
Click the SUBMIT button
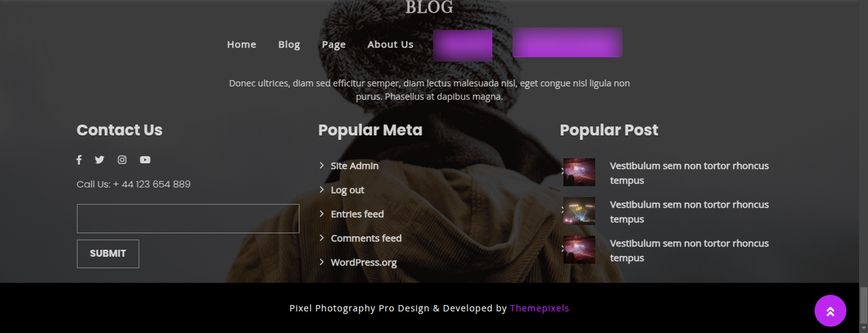click(x=108, y=254)
